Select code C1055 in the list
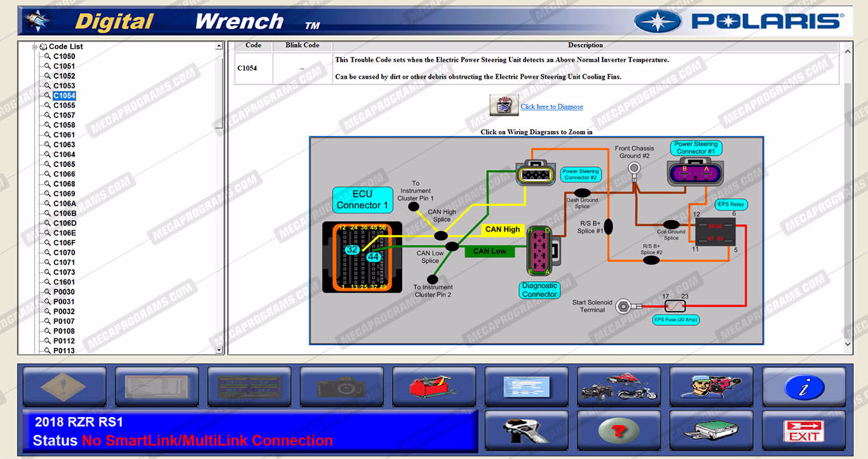This screenshot has width=868, height=459. [64, 105]
